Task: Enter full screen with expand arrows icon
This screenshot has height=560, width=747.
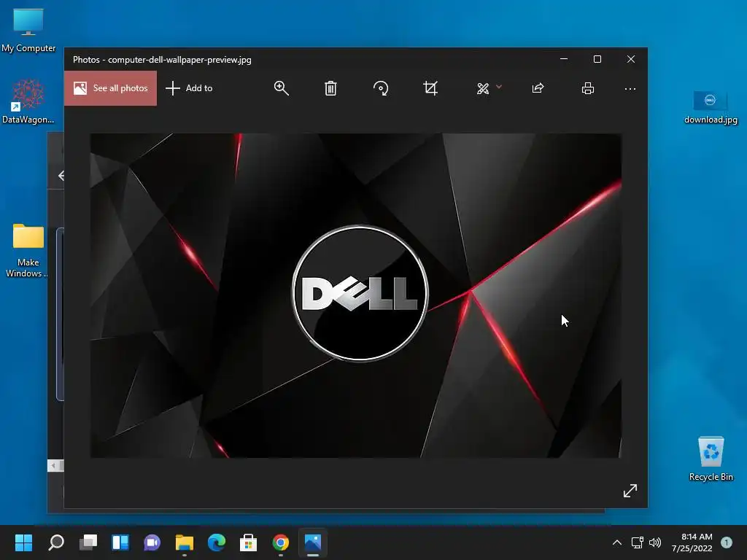Action: [x=630, y=491]
